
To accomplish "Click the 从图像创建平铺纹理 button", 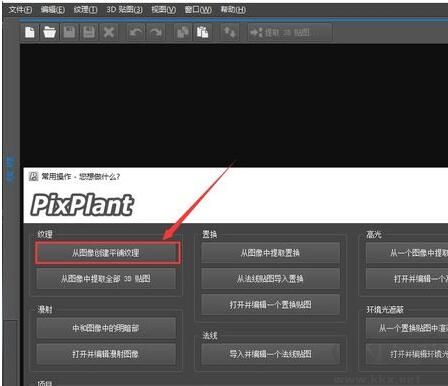I will tap(107, 253).
